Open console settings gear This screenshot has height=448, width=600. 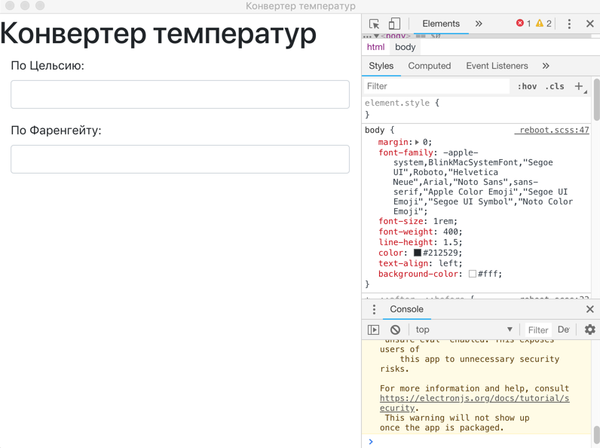(x=589, y=329)
